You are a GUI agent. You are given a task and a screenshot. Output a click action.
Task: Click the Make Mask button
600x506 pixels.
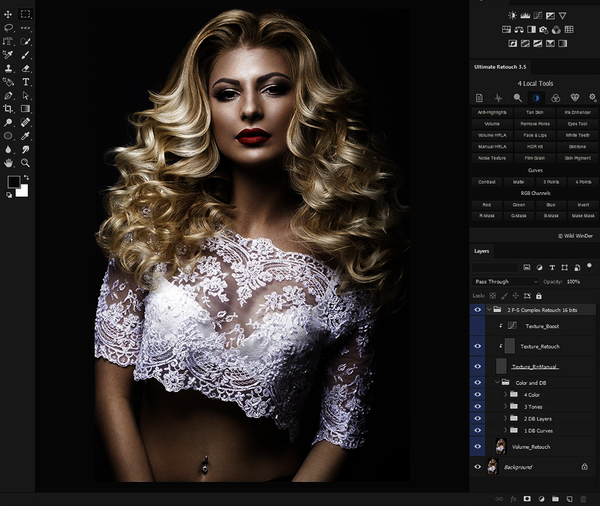click(583, 216)
